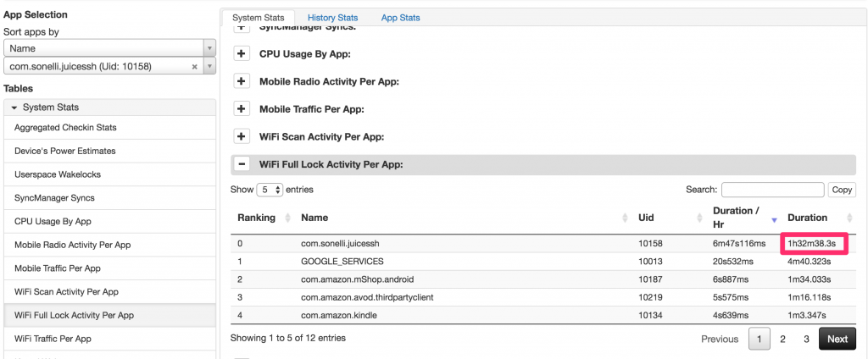Image resolution: width=868 pixels, height=359 pixels.
Task: Expand the Mobile Traffic Per App section
Action: pos(242,109)
